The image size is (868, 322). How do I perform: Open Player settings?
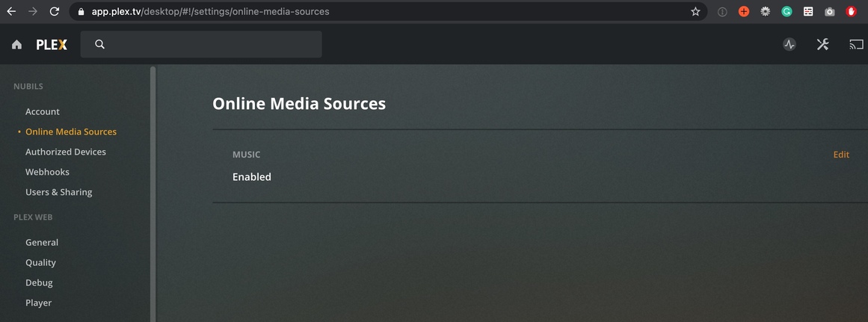tap(38, 303)
